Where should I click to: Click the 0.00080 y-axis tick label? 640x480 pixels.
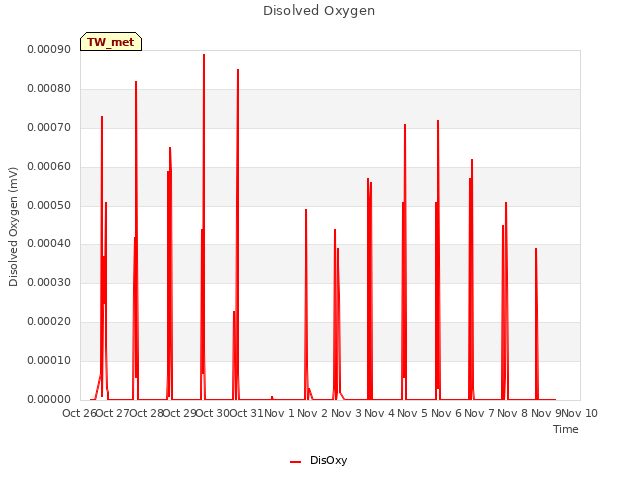[x=49, y=89]
